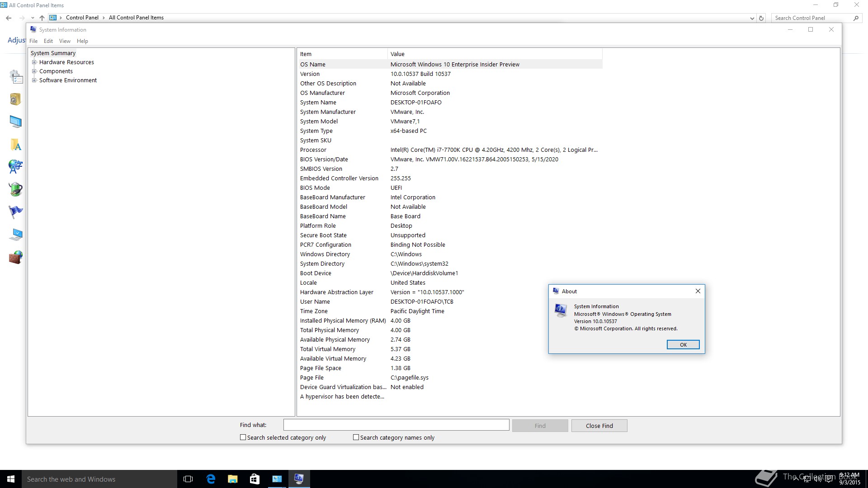The image size is (868, 488).
Task: Select Hardware Resources tree label
Action: coord(66,62)
